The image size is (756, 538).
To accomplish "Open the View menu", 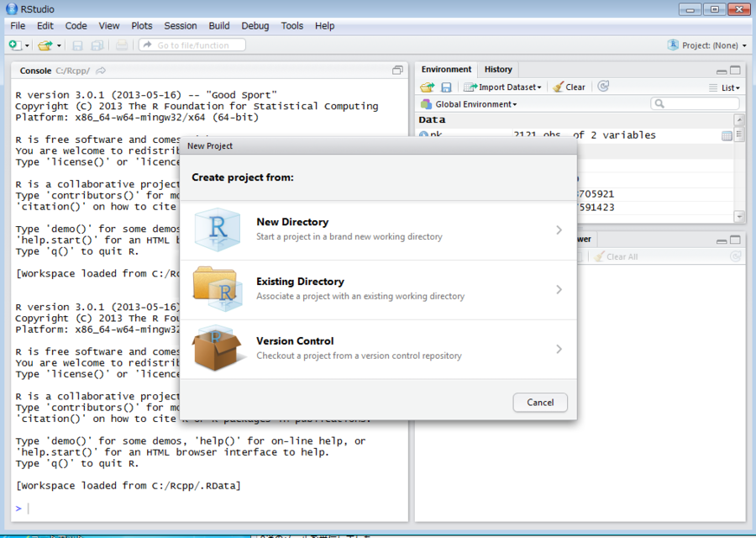I will pos(109,25).
